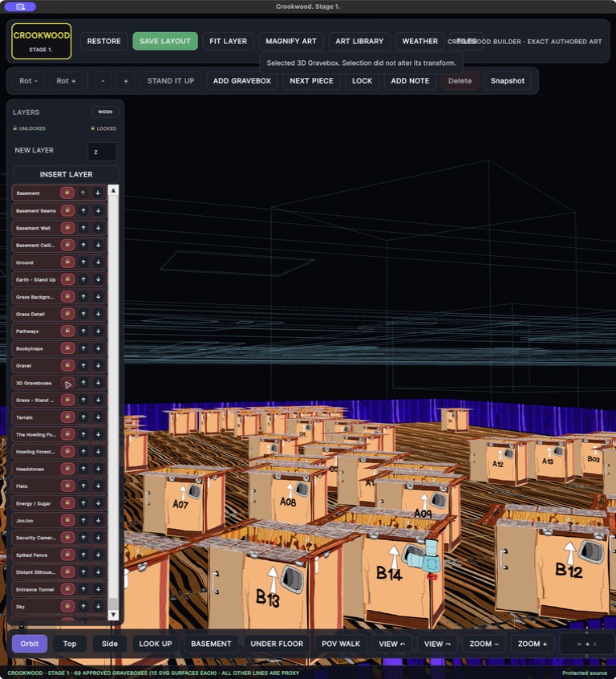This screenshot has height=679, width=616.
Task: Move Basement Beams layer down
Action: (99, 210)
